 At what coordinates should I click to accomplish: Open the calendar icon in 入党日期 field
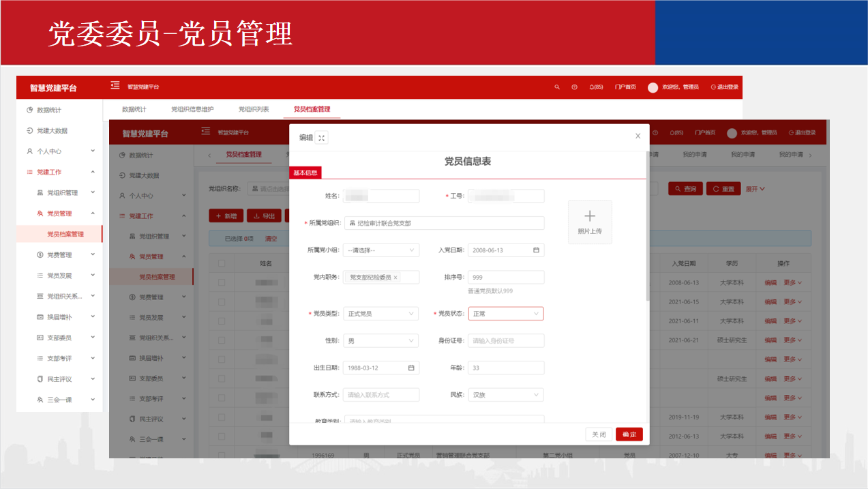536,250
